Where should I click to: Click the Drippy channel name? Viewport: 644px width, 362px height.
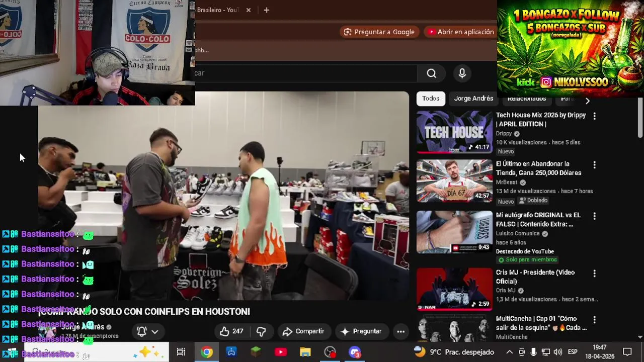(504, 134)
